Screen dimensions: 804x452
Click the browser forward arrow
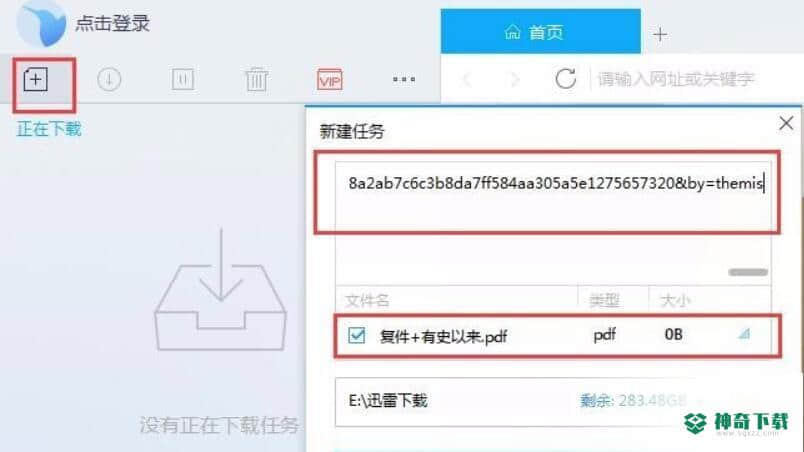tap(514, 79)
